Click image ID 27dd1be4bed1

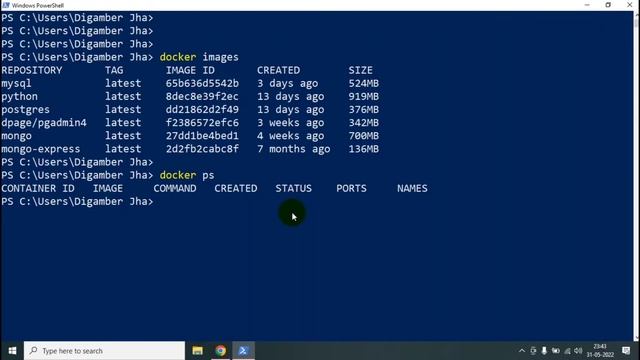pyautogui.click(x=202, y=136)
